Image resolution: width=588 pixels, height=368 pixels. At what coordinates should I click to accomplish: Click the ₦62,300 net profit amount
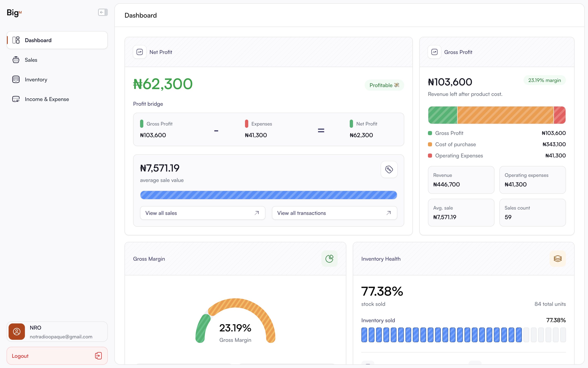(163, 84)
